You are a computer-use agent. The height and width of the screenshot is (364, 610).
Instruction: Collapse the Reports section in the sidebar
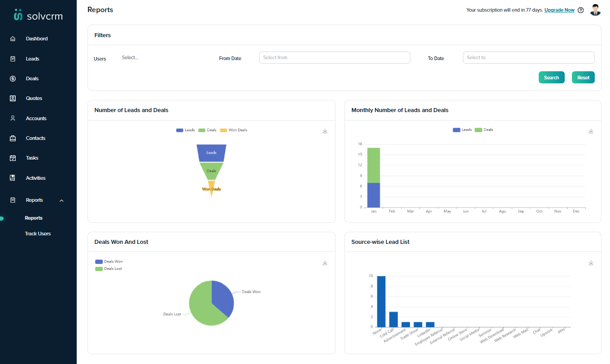tap(61, 200)
